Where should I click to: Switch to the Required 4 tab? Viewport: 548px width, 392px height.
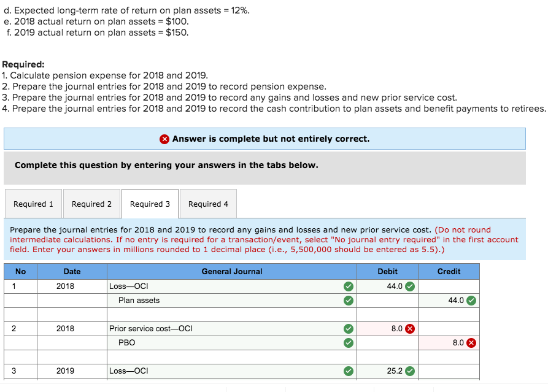click(209, 204)
